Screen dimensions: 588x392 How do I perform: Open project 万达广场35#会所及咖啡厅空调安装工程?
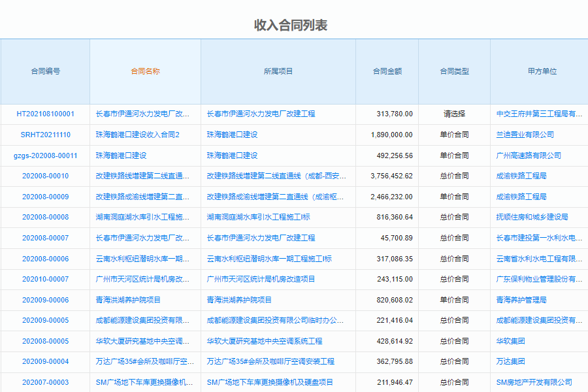point(270,361)
